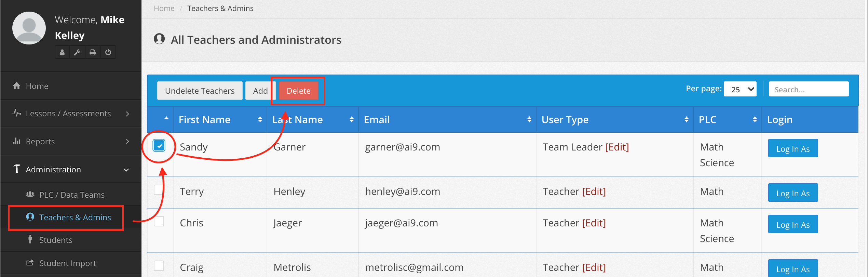Viewport: 868px width, 277px height.
Task: Open Students in the sidebar
Action: click(x=55, y=240)
